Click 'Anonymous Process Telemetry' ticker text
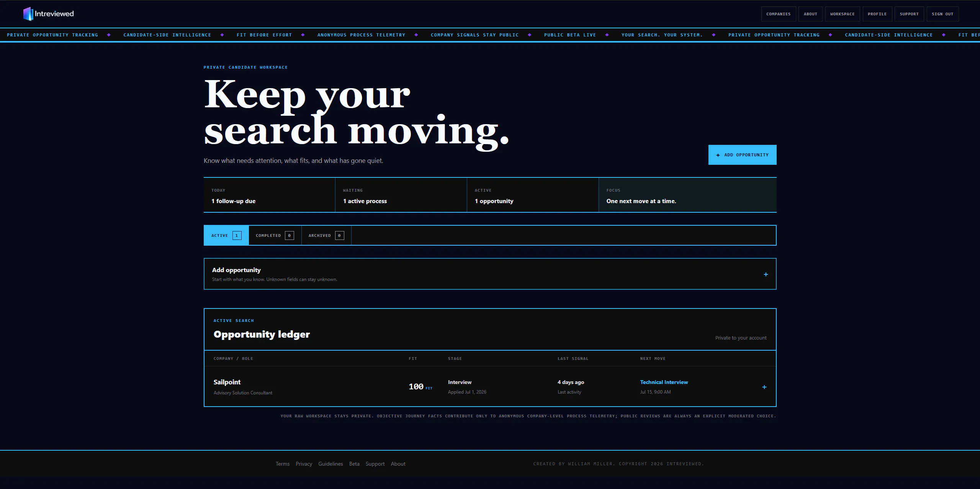The width and height of the screenshot is (980, 489). click(x=361, y=35)
